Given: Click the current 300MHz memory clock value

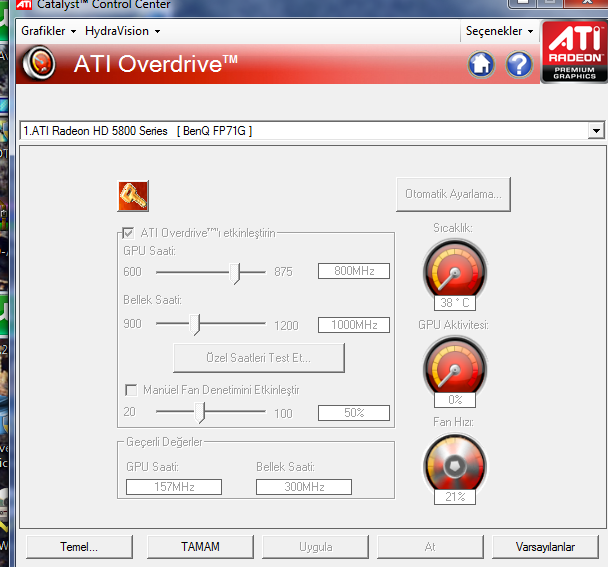Looking at the screenshot, I should tap(304, 487).
